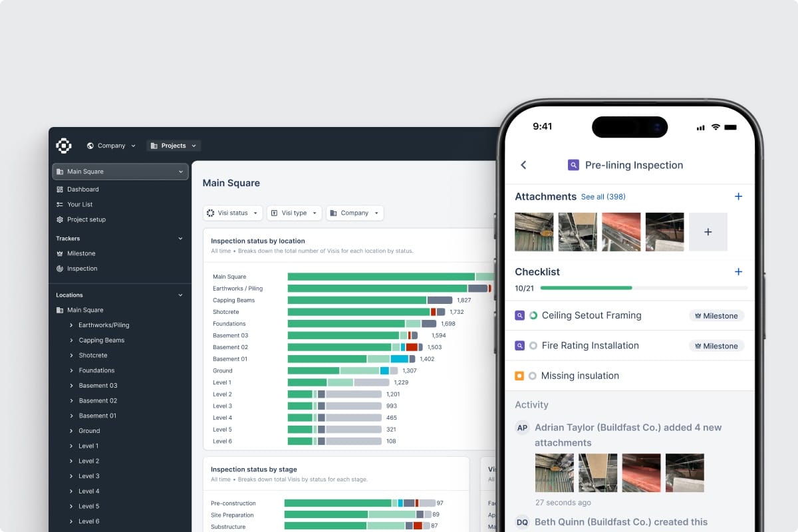This screenshot has height=532, width=798.
Task: Click the Your List icon in sidebar
Action: (61, 204)
